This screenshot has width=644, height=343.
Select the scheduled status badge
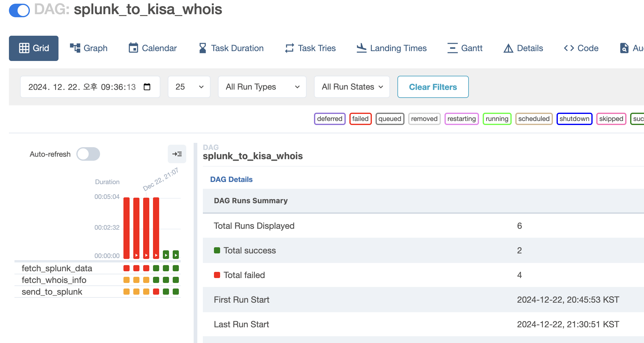tap(534, 119)
